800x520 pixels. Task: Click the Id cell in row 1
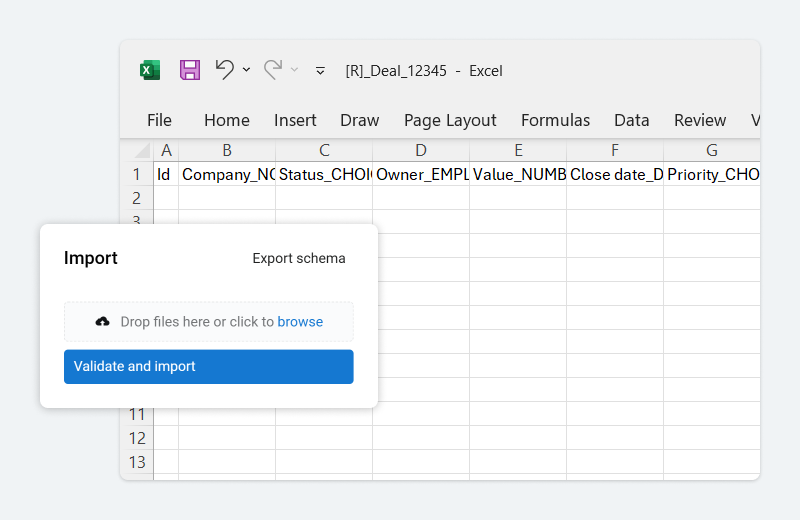(x=166, y=174)
